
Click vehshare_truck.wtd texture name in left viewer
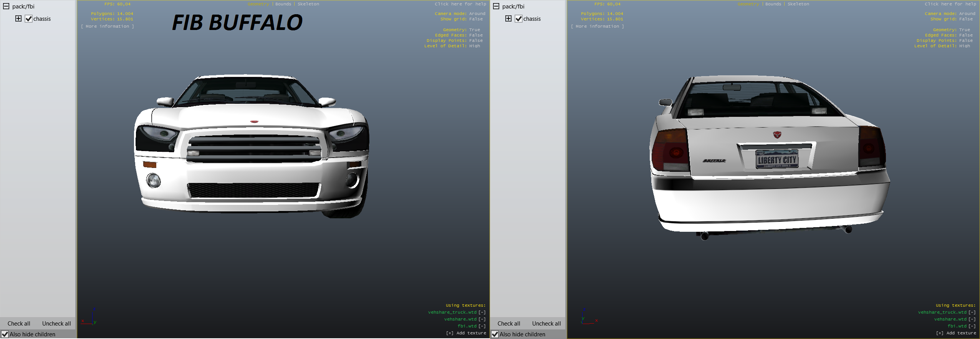click(452, 312)
